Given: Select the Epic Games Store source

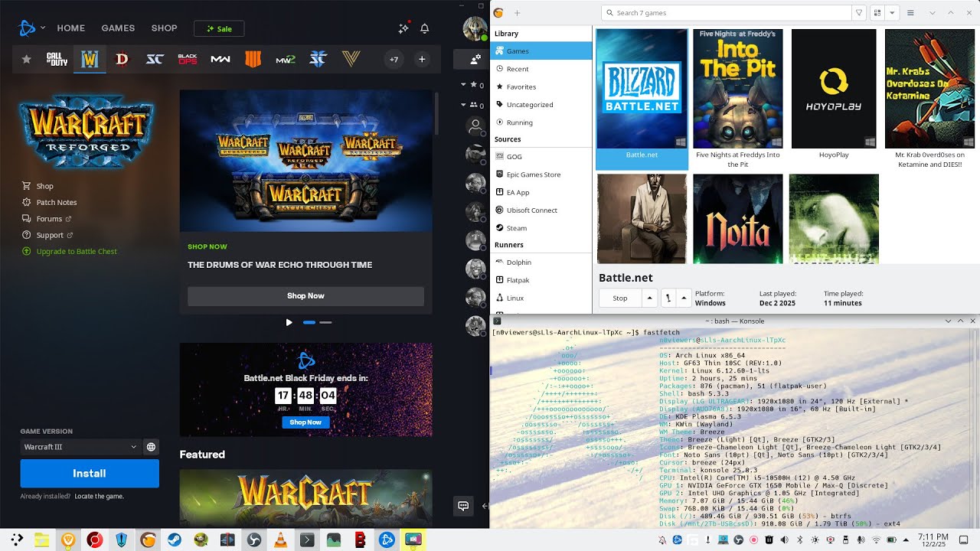Looking at the screenshot, I should pos(541,174).
